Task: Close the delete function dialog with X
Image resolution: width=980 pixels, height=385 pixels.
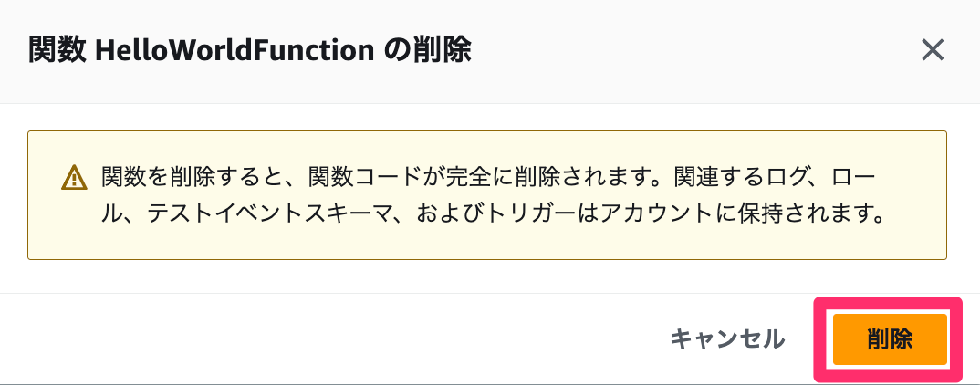Action: [x=932, y=50]
